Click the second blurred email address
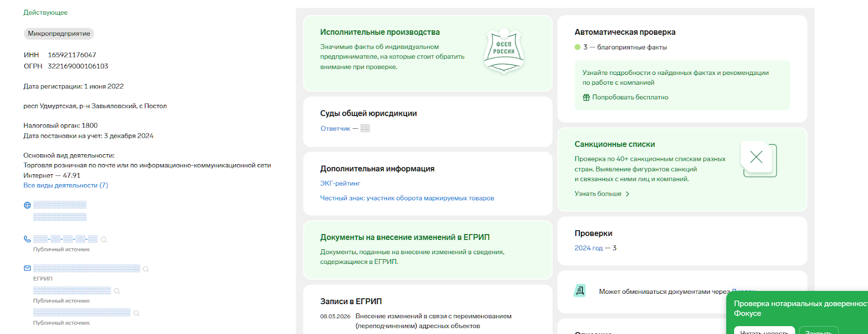Screen dimensions: 868x334 72,291
